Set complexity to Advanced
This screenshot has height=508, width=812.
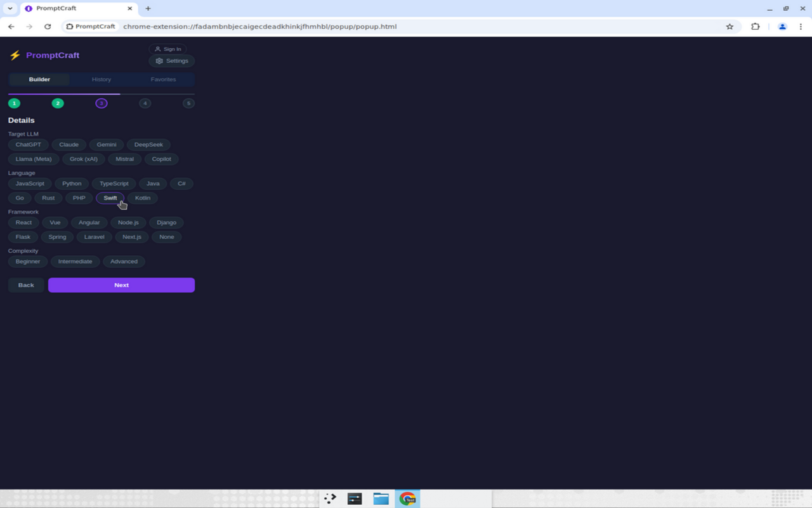[x=124, y=262]
